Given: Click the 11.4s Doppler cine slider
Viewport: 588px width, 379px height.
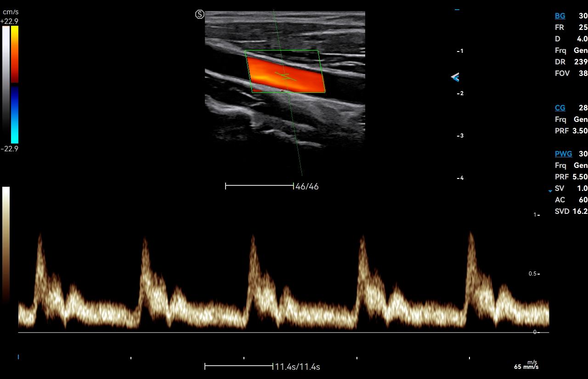Looking at the screenshot, I should coord(238,366).
